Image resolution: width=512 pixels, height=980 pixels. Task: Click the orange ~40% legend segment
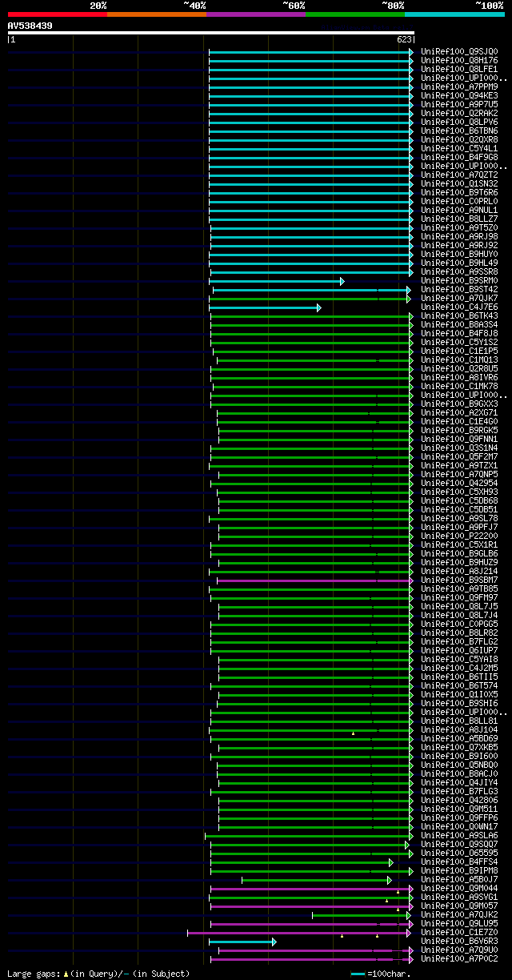click(157, 14)
